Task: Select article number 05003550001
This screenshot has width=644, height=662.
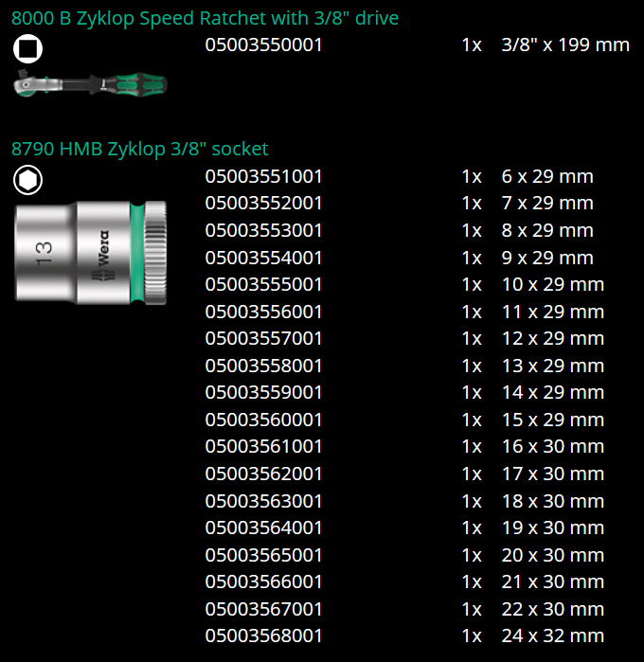Action: [x=263, y=45]
